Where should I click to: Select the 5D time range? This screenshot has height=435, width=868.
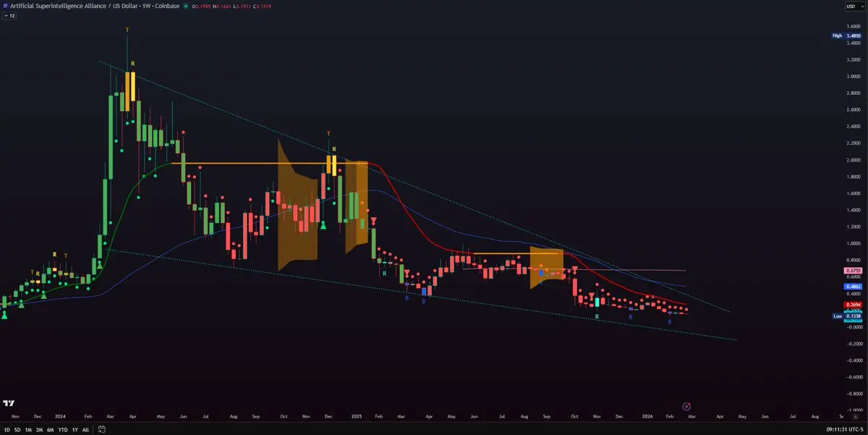pos(17,430)
